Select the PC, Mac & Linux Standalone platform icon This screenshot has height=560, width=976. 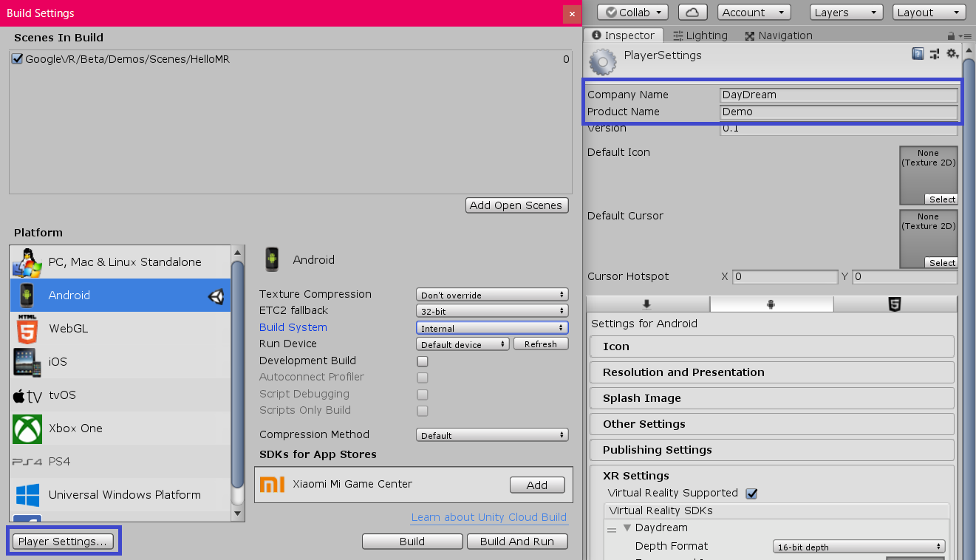pyautogui.click(x=27, y=262)
